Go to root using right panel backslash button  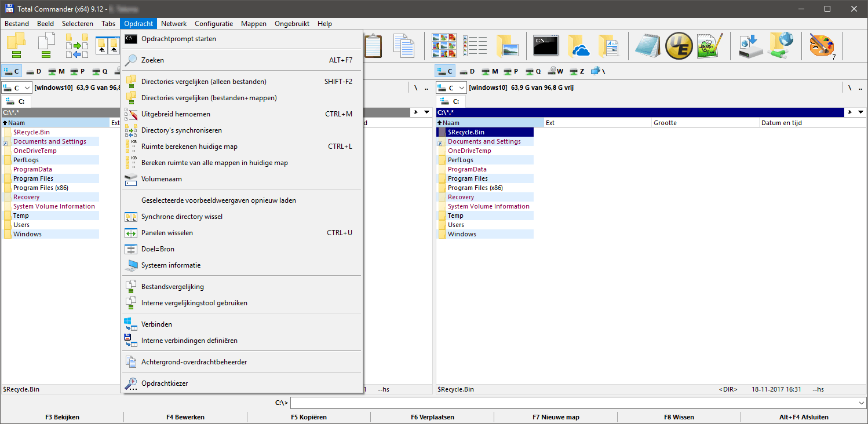pos(849,88)
